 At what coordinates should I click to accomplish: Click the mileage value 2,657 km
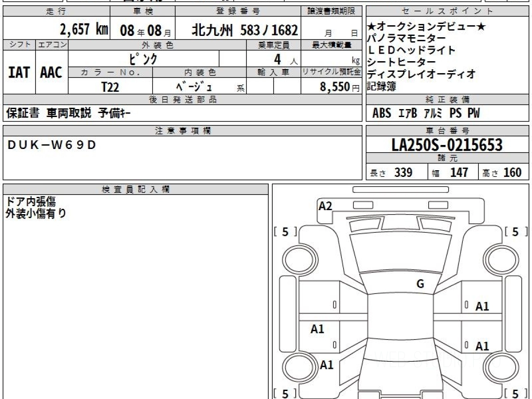[84, 30]
